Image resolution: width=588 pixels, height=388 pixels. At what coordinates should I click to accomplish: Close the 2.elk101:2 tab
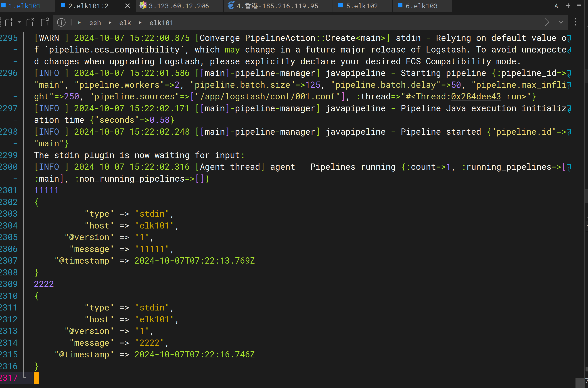(127, 6)
